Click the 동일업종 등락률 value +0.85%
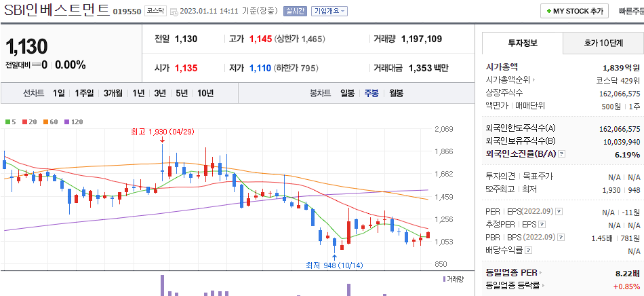 [627, 286]
